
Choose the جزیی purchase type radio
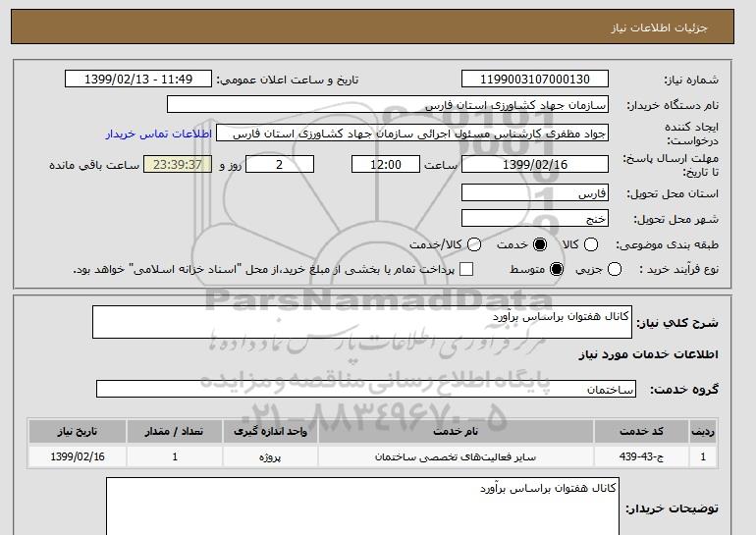615,269
